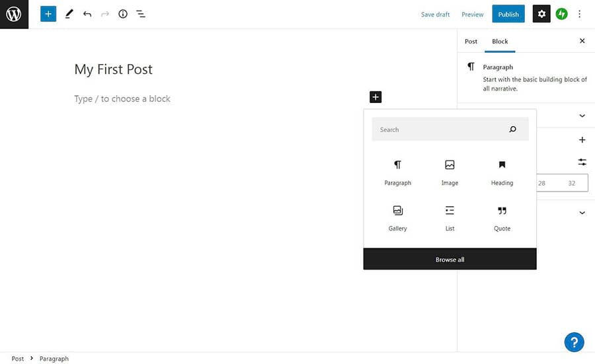The width and height of the screenshot is (595, 364).
Task: Click the Publish button
Action: click(x=508, y=14)
